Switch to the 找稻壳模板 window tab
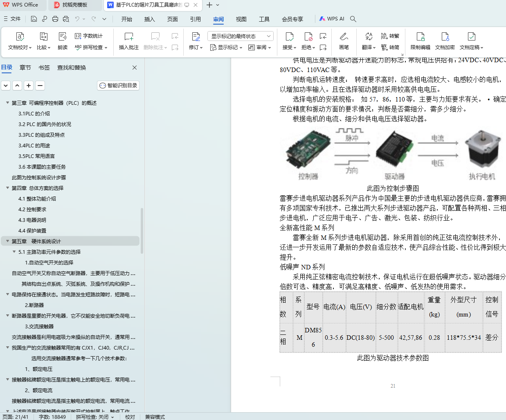 coord(75,5)
